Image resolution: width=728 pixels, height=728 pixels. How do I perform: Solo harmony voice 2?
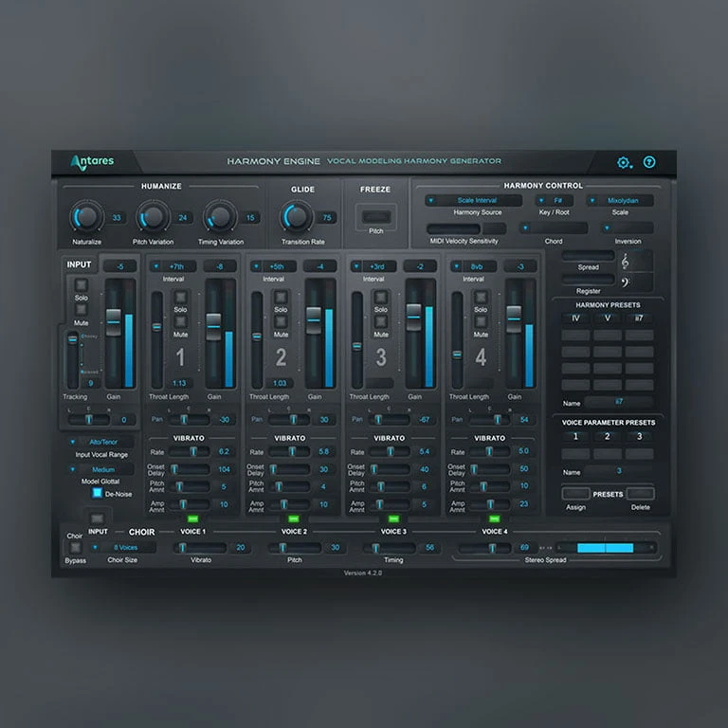pos(281,297)
